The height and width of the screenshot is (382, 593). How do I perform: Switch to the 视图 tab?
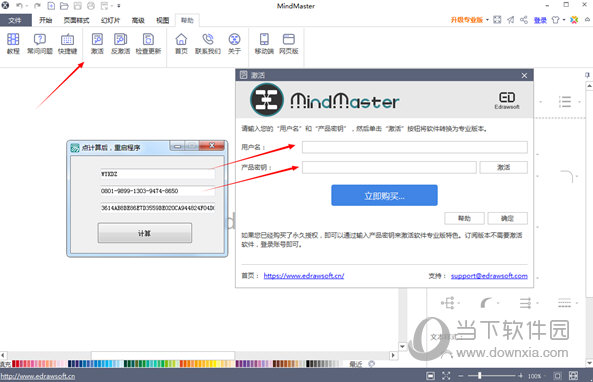click(163, 20)
